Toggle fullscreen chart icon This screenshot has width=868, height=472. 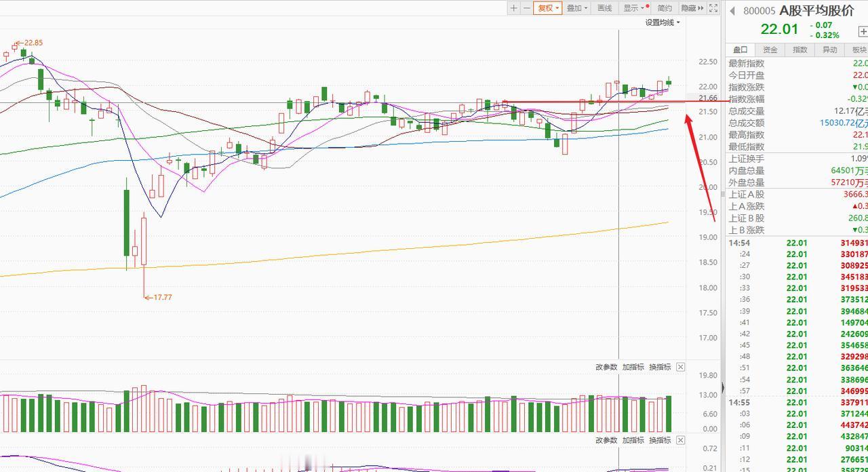[x=713, y=8]
